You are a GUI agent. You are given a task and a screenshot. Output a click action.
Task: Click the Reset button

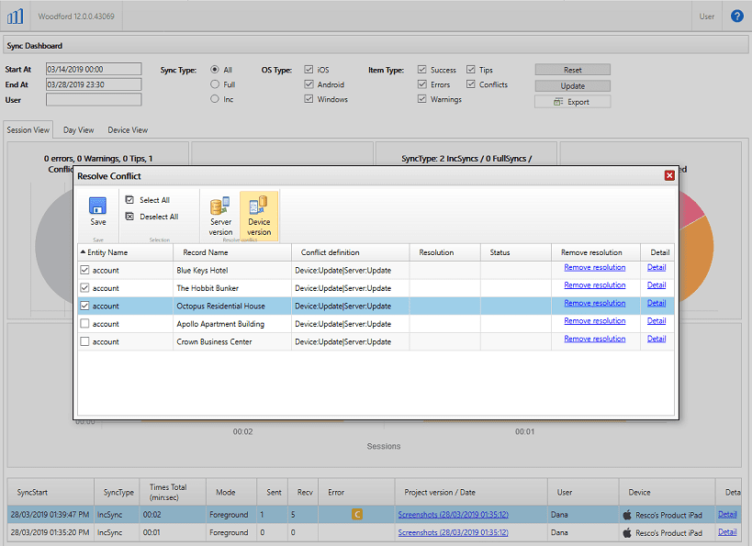click(573, 70)
